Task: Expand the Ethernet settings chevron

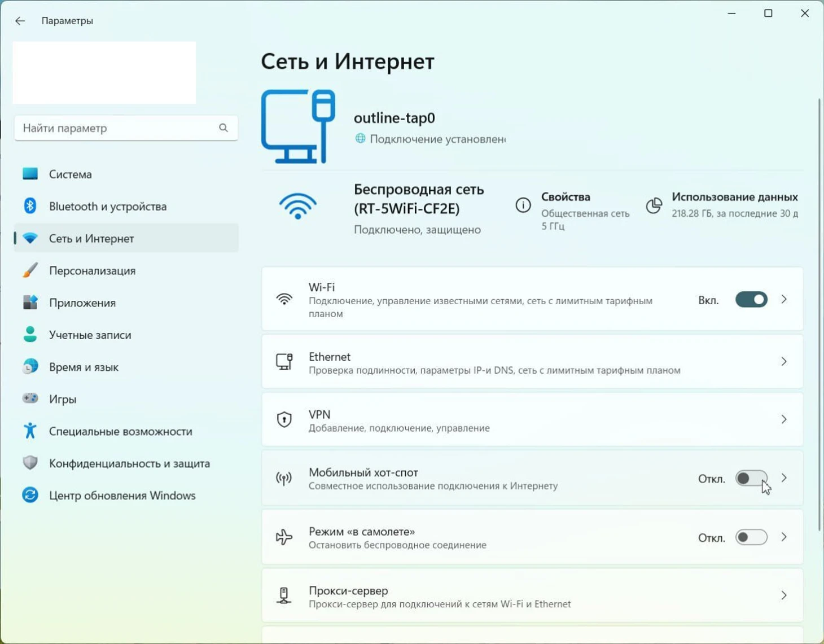Action: pos(783,361)
